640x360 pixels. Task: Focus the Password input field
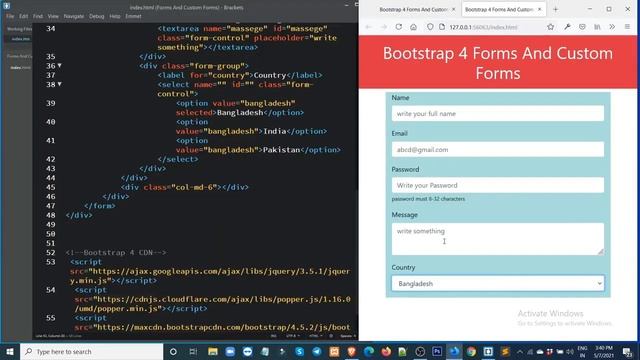[x=498, y=185]
